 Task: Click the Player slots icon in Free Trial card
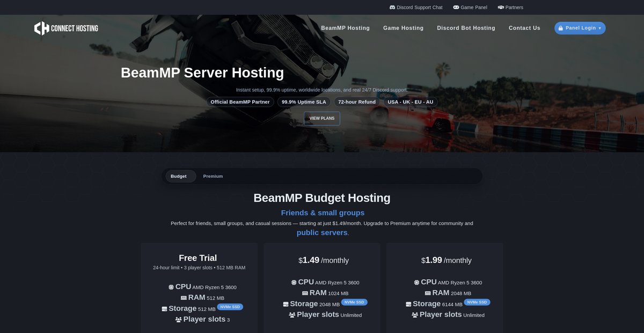click(x=179, y=320)
